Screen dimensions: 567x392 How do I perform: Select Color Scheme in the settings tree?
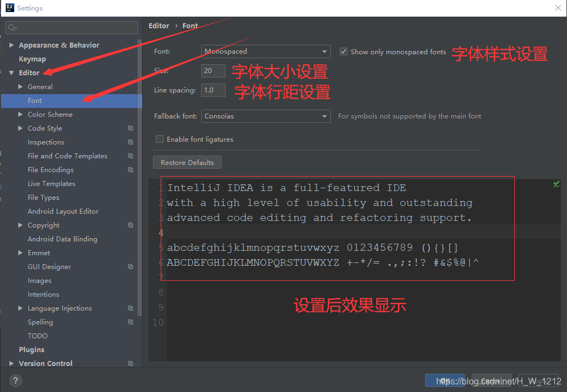(50, 114)
